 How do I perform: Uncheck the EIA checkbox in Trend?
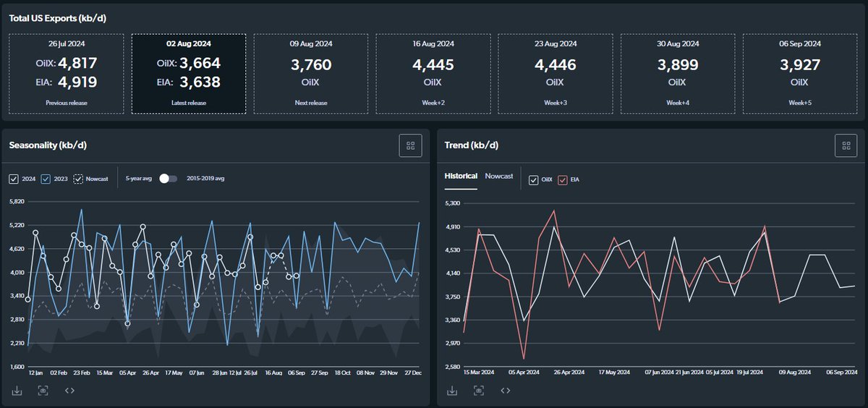tap(562, 179)
